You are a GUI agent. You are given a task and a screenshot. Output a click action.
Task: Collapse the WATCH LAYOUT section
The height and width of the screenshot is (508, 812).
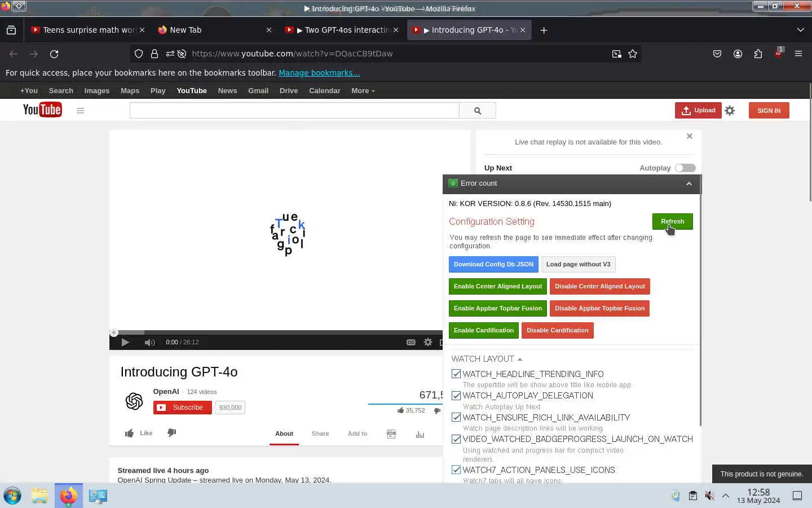click(487, 359)
